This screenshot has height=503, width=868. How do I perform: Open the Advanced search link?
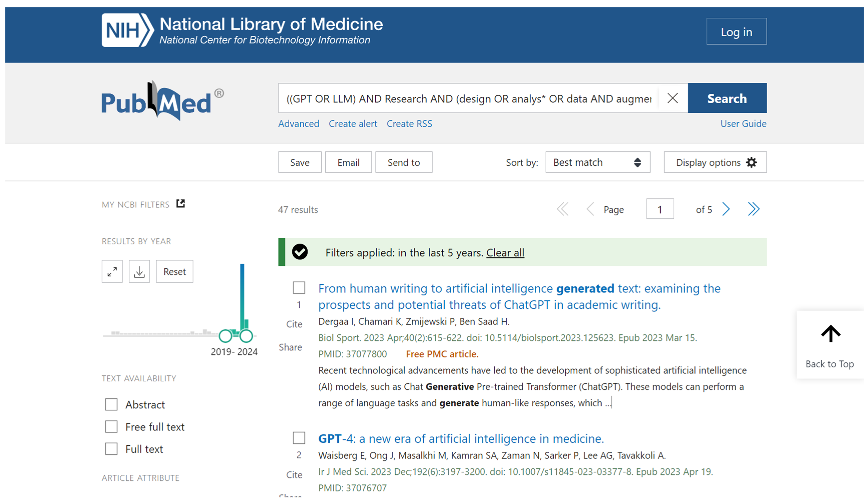[298, 124]
